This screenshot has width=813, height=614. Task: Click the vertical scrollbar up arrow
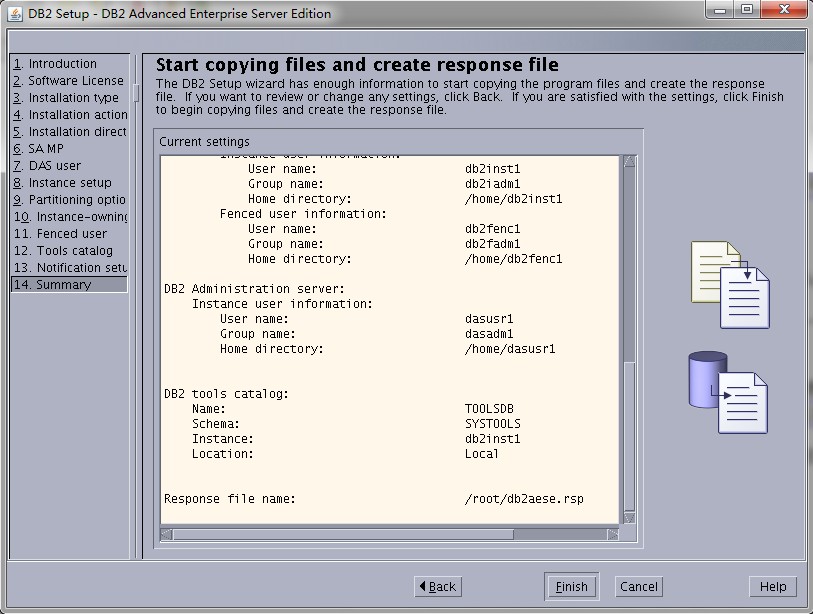(629, 161)
